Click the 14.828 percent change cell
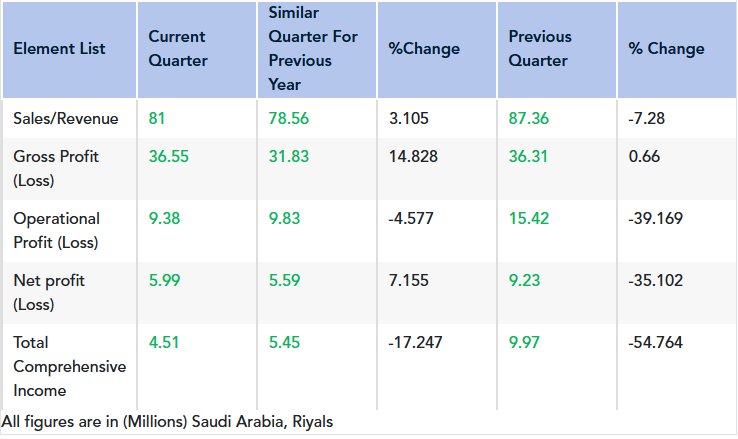Screen dimensions: 738x439 pos(412,157)
